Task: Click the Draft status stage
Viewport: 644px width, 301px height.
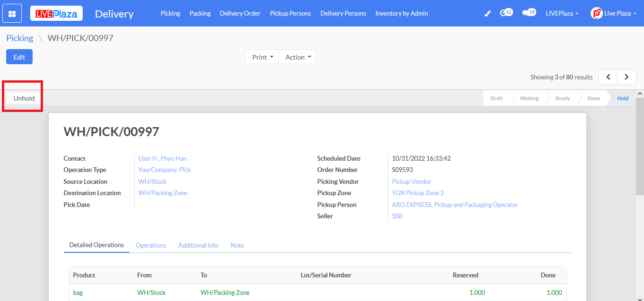Action: pyautogui.click(x=496, y=98)
